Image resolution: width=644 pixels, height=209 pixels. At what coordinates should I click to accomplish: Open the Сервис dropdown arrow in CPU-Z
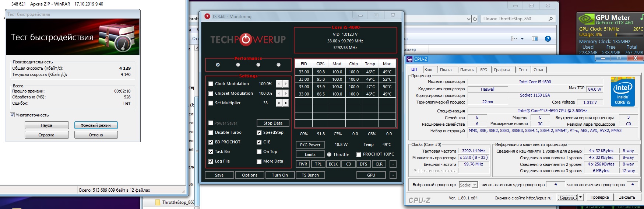pyautogui.click(x=581, y=197)
